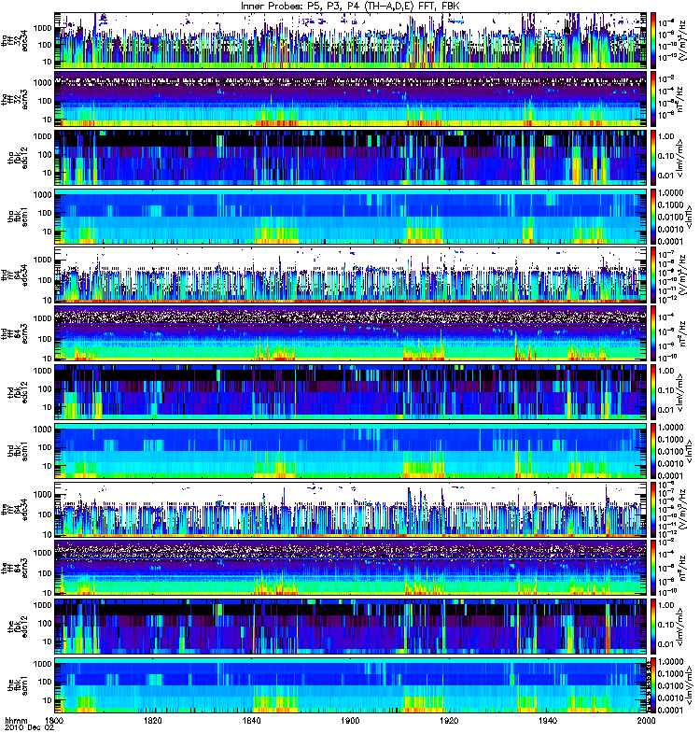Screen dimensions: 700x747
Task: Click '<|nT|>' unit label of thd fbk scm1
Action: pos(688,451)
